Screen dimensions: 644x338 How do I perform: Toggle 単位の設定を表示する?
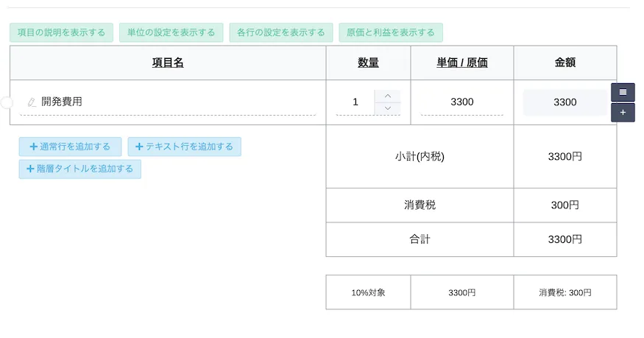point(171,32)
